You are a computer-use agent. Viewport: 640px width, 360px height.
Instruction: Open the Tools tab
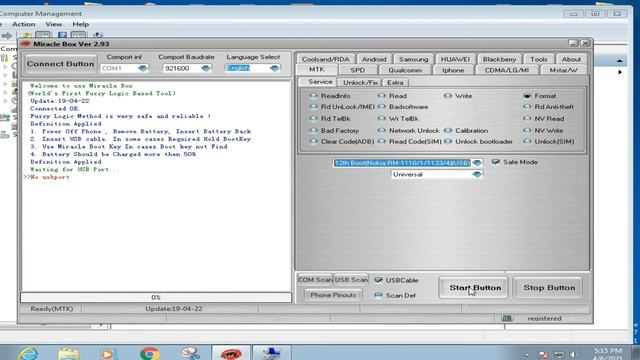coord(539,59)
